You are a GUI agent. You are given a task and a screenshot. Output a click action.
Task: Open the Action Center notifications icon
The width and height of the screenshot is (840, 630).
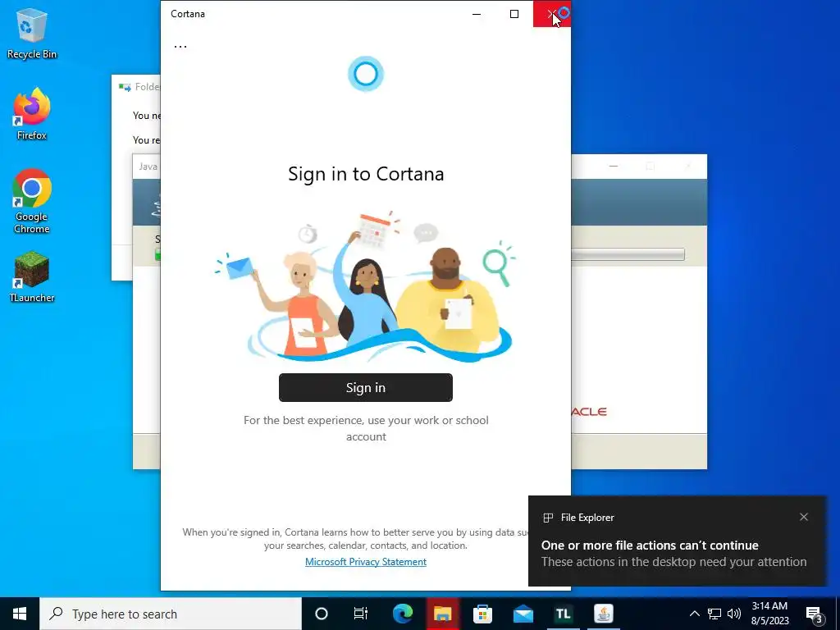[815, 614]
